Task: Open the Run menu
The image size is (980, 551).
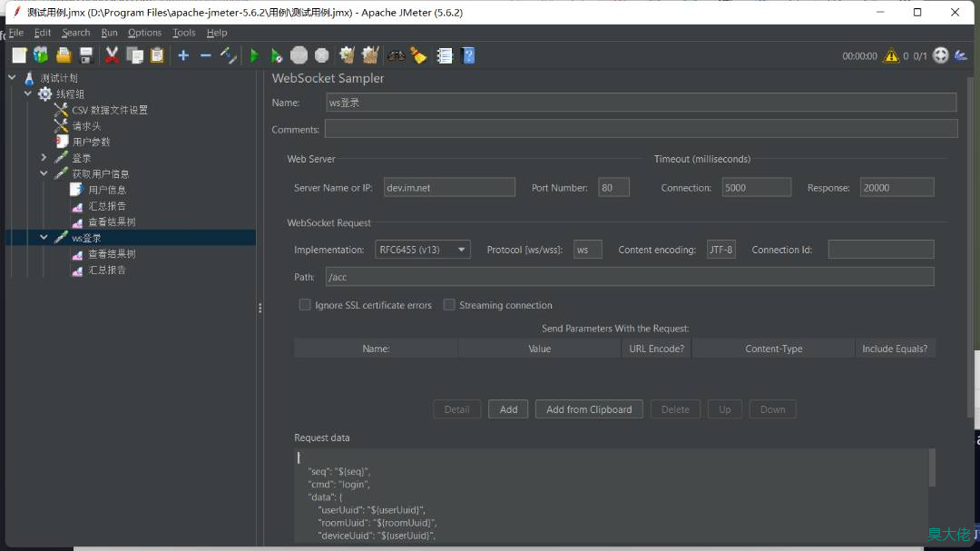Action: click(110, 33)
